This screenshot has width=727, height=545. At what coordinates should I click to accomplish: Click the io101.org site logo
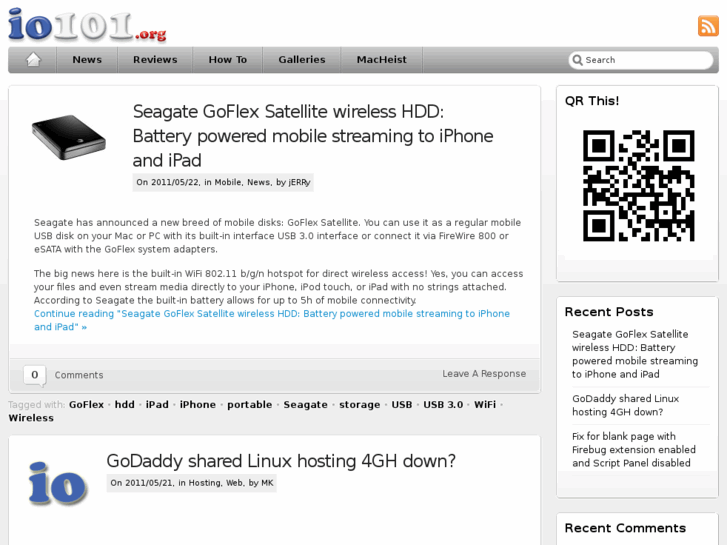87,26
